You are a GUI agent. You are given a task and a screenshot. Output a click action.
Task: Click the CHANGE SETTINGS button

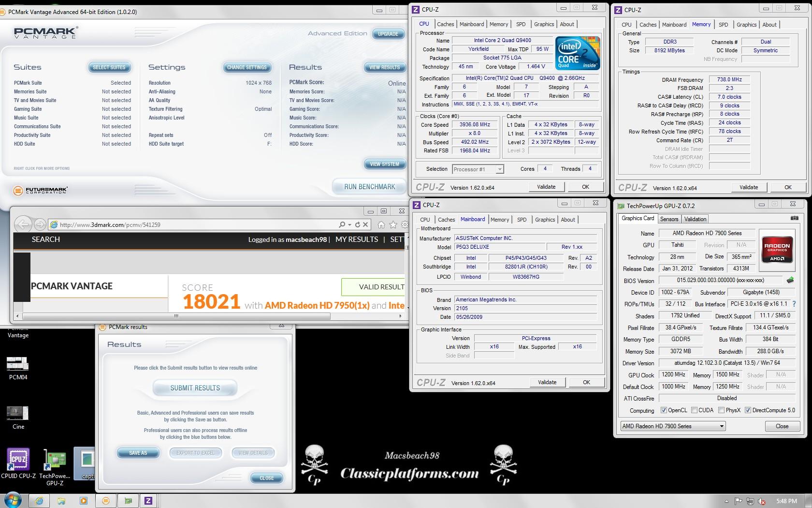(x=247, y=67)
